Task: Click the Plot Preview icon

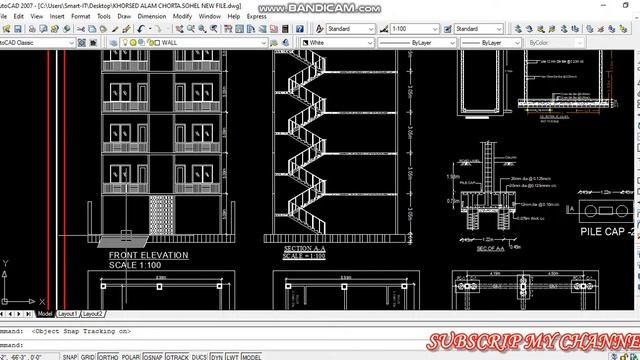Action: 43,29
